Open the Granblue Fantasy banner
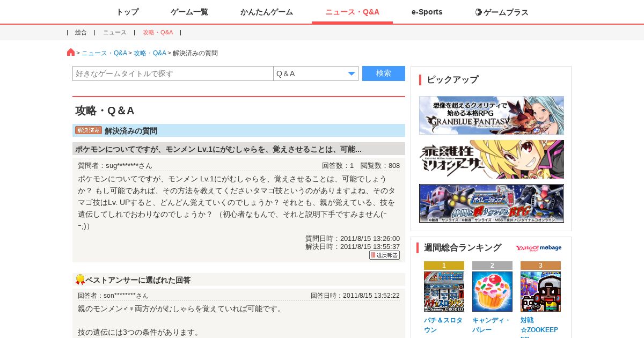 click(492, 115)
